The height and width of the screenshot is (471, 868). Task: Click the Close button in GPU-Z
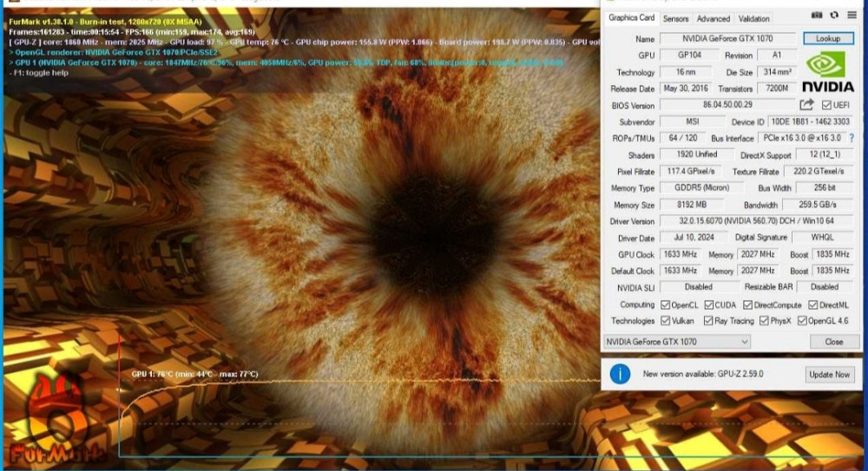tap(833, 342)
